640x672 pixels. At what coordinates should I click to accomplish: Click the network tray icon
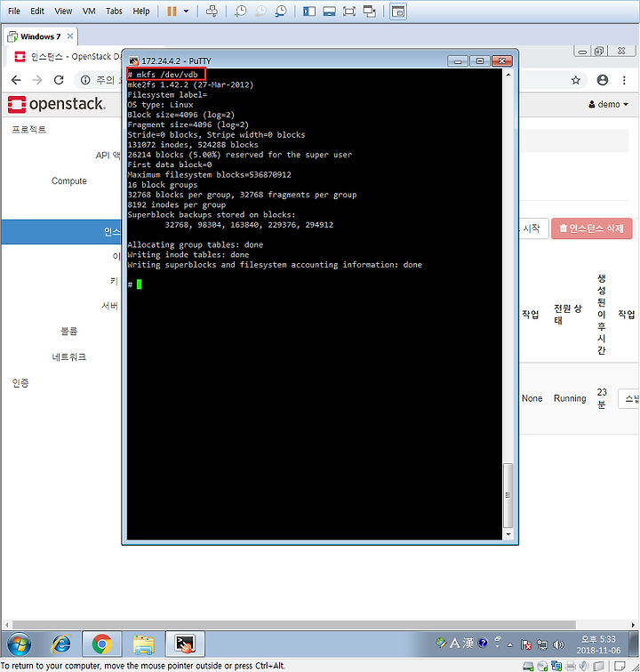point(542,644)
